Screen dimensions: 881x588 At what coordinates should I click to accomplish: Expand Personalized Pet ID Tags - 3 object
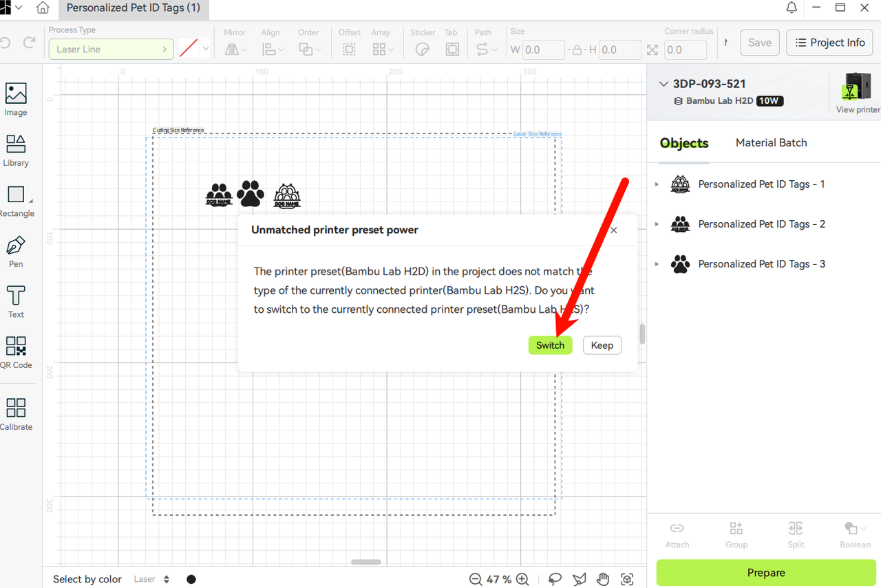[x=657, y=264]
